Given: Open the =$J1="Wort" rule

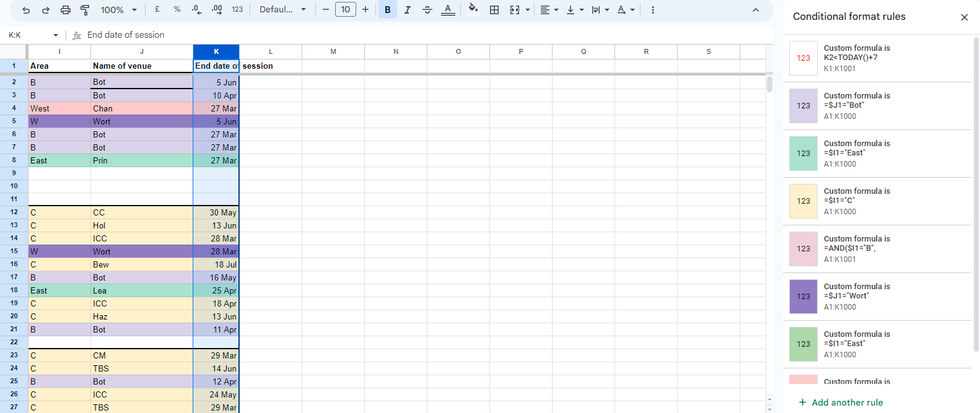Looking at the screenshot, I should (x=877, y=297).
